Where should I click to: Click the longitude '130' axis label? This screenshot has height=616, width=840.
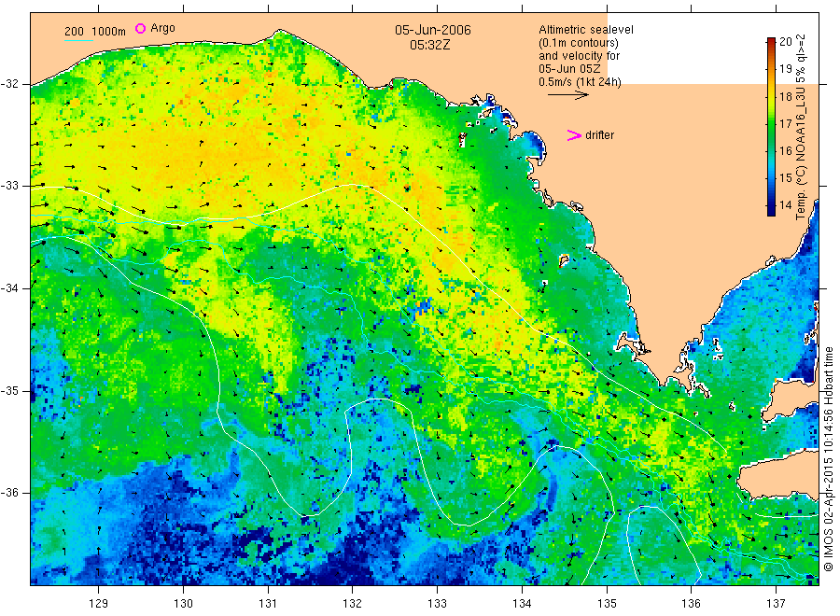pos(183,604)
